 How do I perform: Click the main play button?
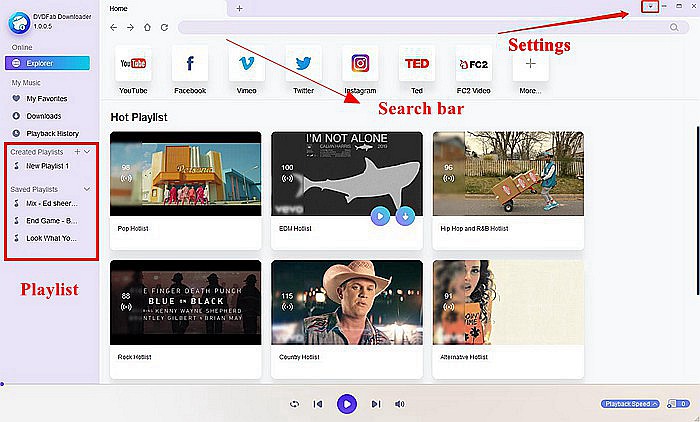(347, 404)
